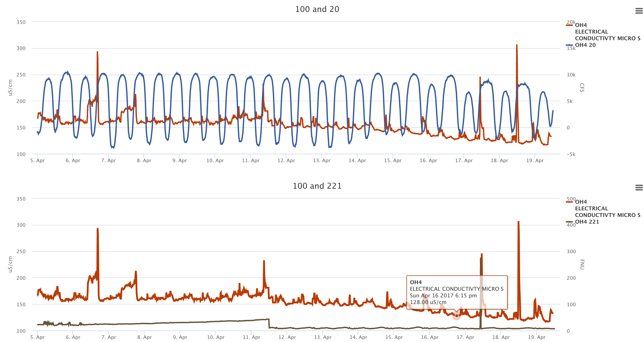Click the '100 and 221' chart title
The height and width of the screenshot is (342, 644).
[x=317, y=186]
